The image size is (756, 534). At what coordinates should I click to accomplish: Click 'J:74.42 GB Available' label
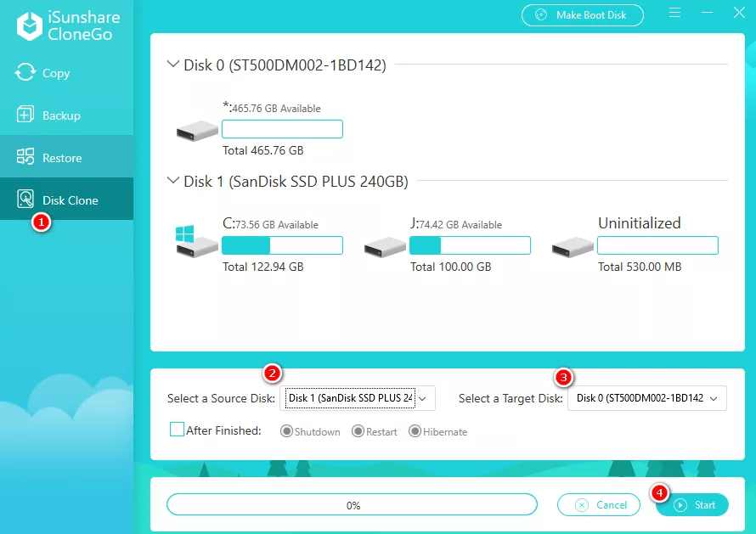(x=456, y=223)
